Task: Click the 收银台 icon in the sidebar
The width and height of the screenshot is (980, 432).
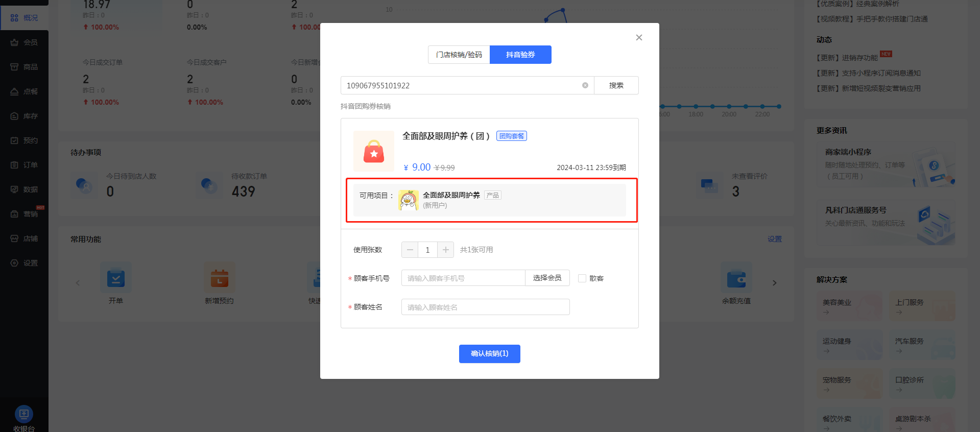Action: click(x=24, y=414)
